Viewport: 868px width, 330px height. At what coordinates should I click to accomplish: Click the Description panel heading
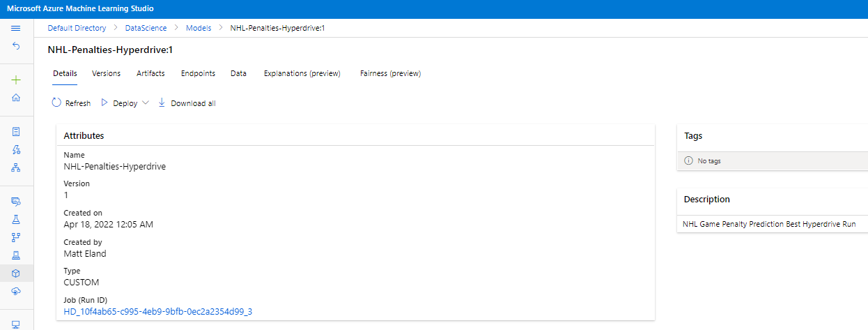707,200
